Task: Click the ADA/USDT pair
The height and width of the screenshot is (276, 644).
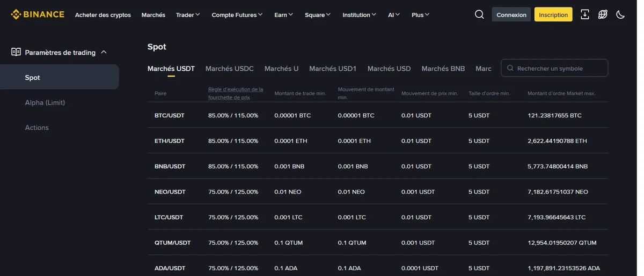Action: pos(170,268)
